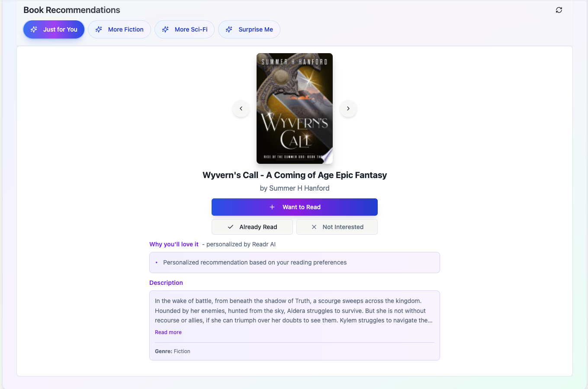Mark the book as Already Read
This screenshot has width=588, height=389.
[252, 227]
